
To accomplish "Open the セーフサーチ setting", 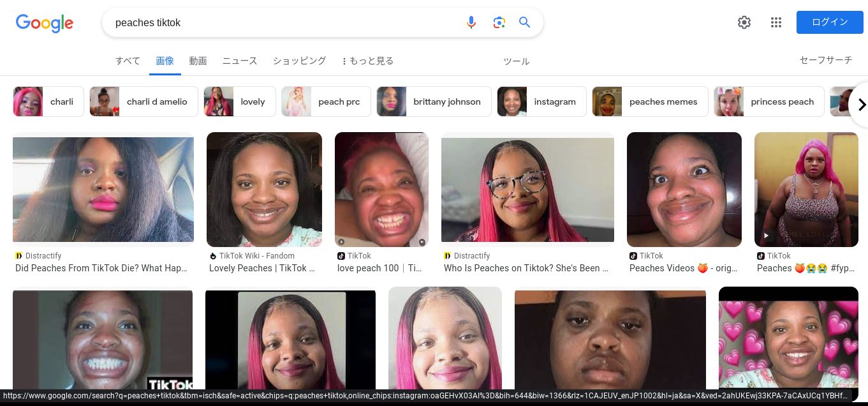I will tap(825, 60).
